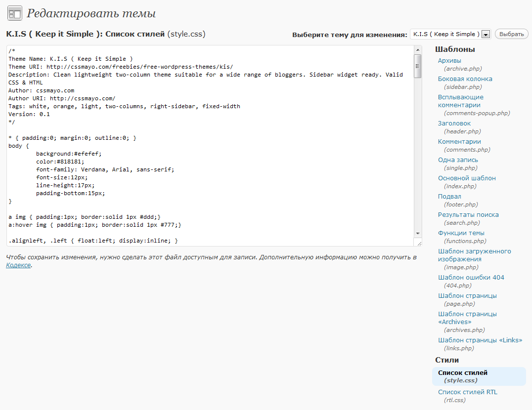Open Функции темы functions file
This screenshot has height=410, width=532.
pyautogui.click(x=461, y=234)
